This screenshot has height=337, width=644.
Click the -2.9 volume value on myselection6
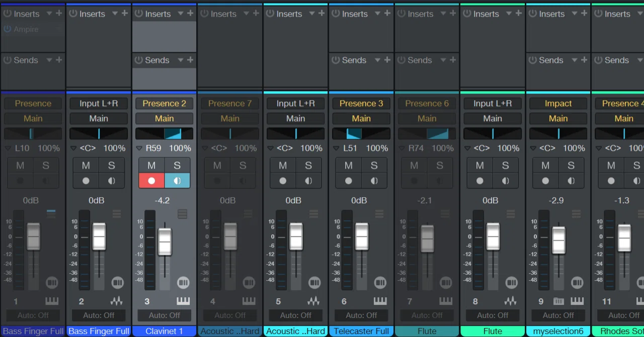pos(556,200)
